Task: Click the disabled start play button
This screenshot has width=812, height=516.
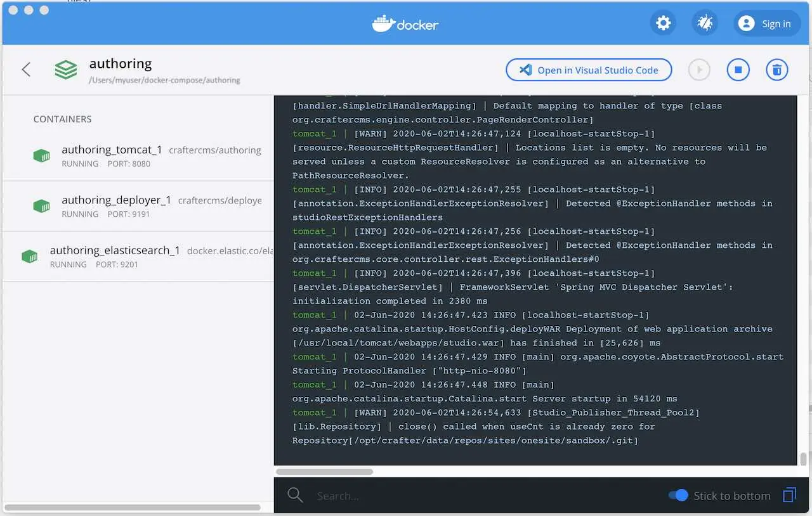Action: (x=699, y=70)
